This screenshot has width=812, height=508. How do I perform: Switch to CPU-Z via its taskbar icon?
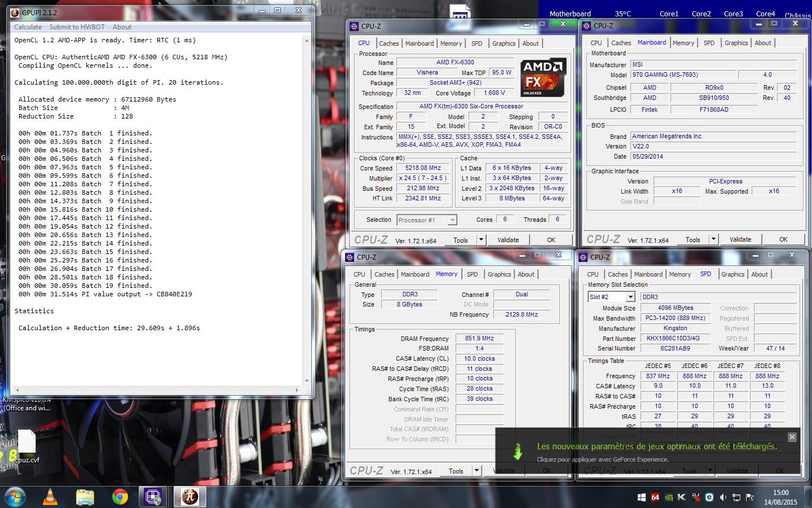point(153,497)
